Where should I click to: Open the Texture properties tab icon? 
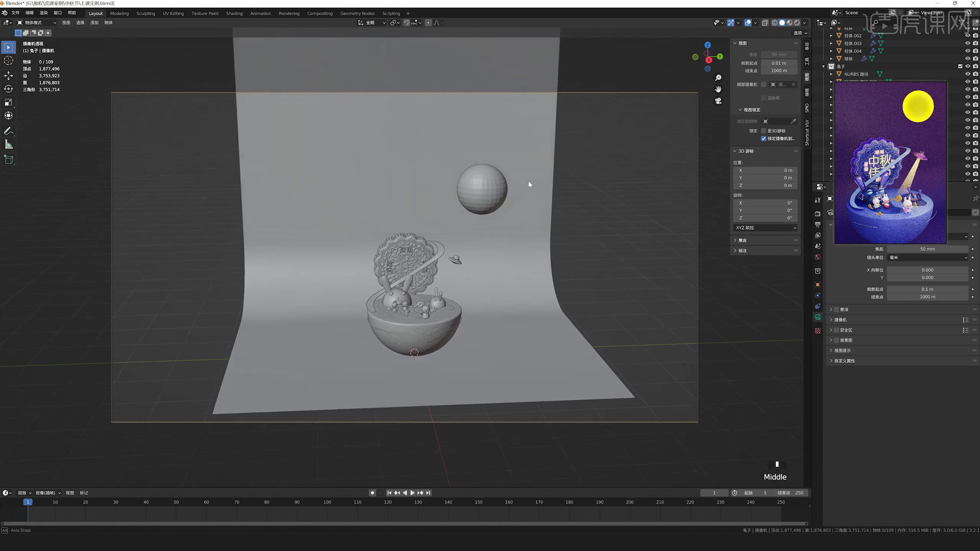click(x=818, y=331)
